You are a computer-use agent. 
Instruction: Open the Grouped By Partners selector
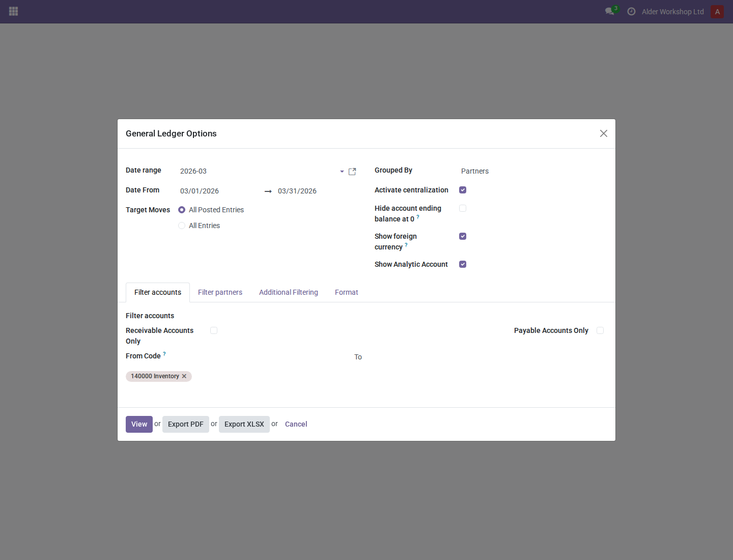pos(533,171)
